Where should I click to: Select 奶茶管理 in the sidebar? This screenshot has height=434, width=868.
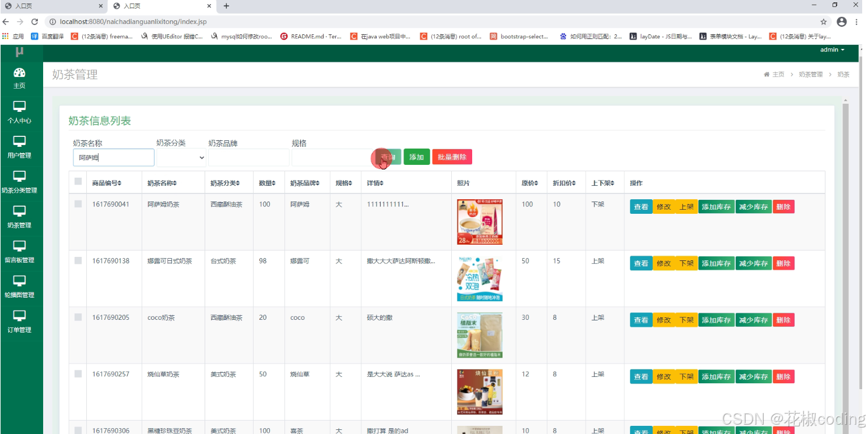click(x=19, y=217)
